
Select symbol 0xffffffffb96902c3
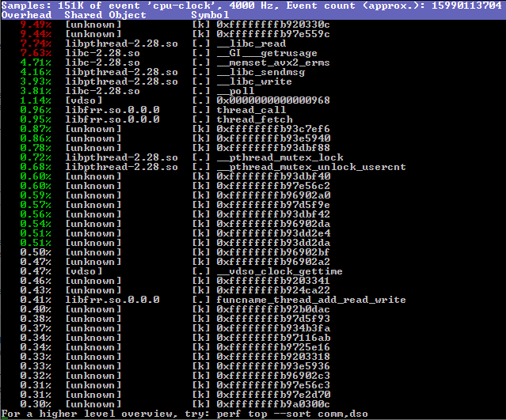[x=273, y=376]
